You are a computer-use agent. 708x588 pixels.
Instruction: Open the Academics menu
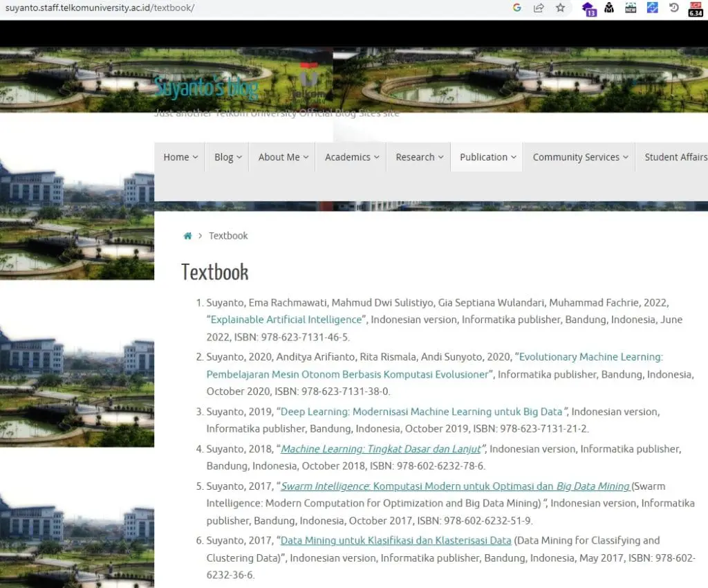coord(352,157)
